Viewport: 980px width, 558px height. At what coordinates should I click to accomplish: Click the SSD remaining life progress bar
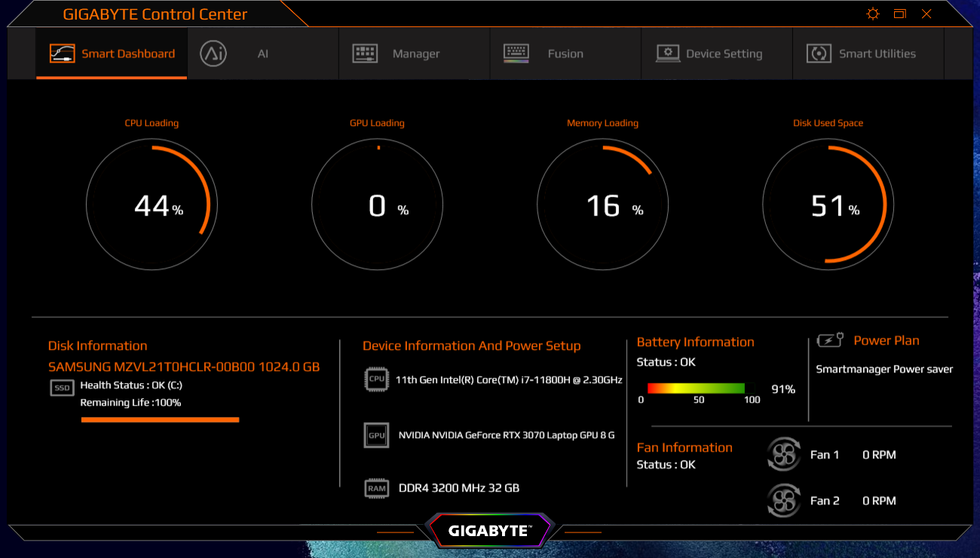[160, 419]
